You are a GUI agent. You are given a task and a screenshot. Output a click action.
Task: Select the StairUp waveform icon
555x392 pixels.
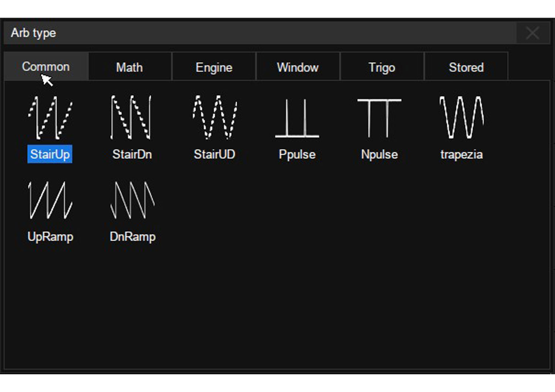pos(50,118)
